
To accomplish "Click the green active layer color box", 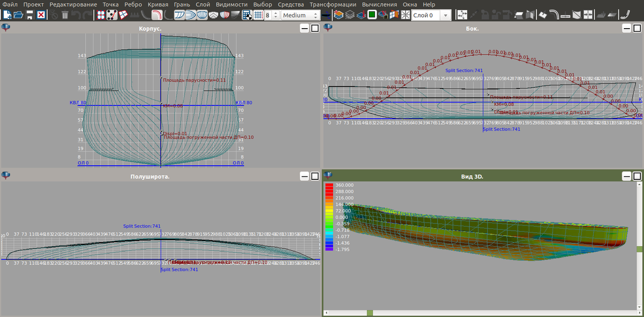I will point(372,15).
